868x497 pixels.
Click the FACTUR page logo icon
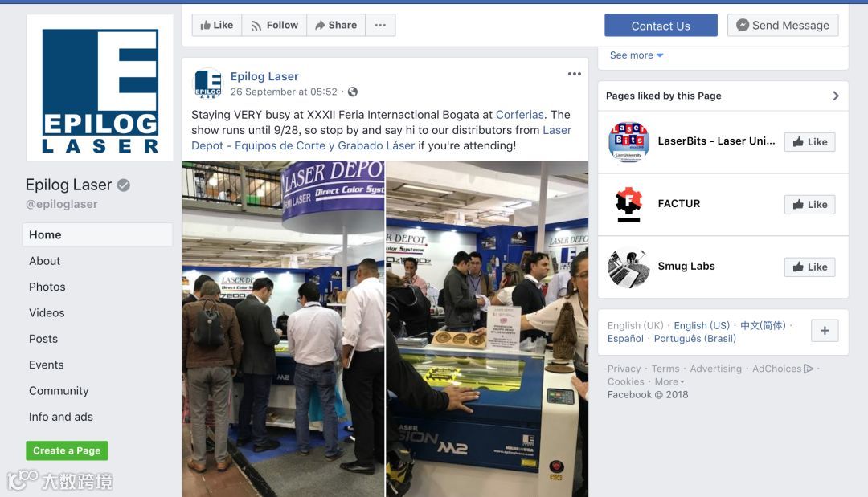click(628, 204)
